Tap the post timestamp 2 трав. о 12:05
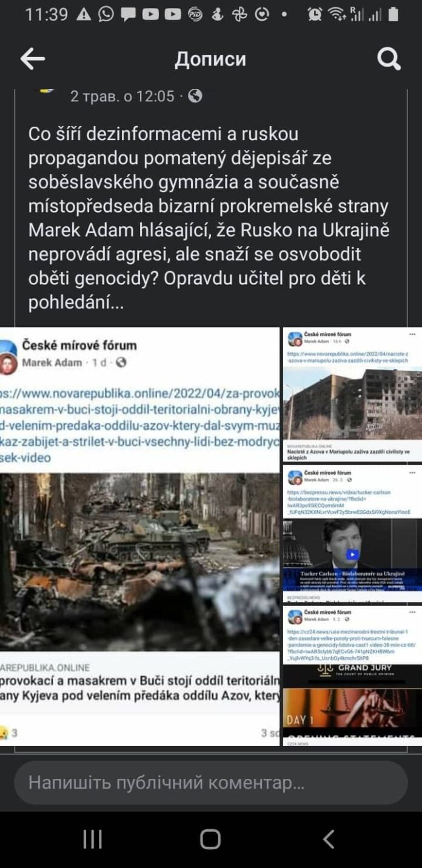This screenshot has height=868, width=422. (122, 96)
